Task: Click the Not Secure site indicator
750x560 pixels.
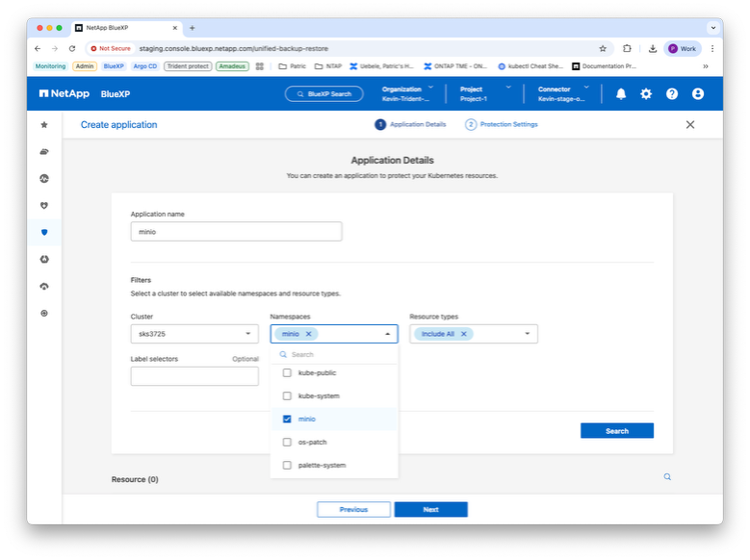Action: click(x=111, y=48)
